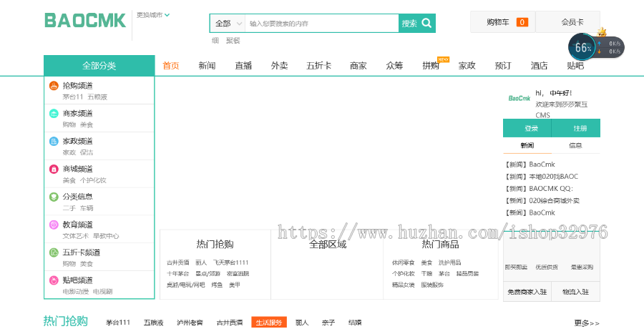
Task: Open the 外卖 nav item
Action: [279, 66]
